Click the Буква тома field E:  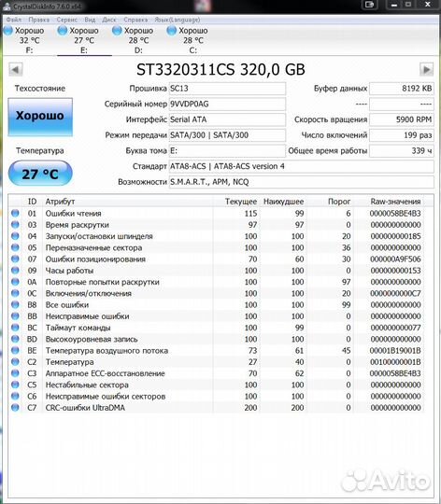(x=227, y=151)
